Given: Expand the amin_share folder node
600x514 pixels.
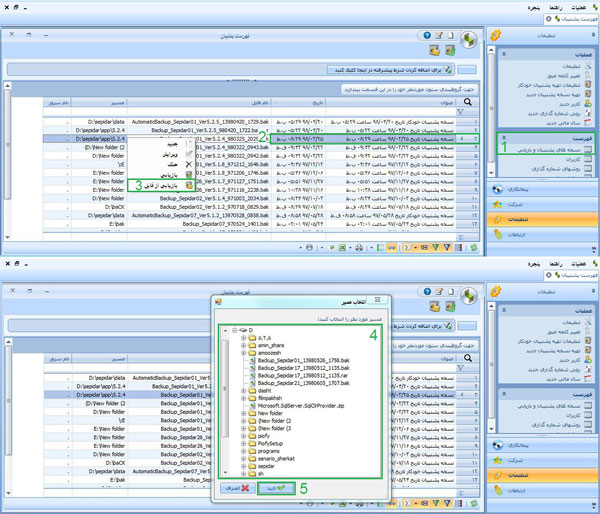Looking at the screenshot, I should 244,345.
